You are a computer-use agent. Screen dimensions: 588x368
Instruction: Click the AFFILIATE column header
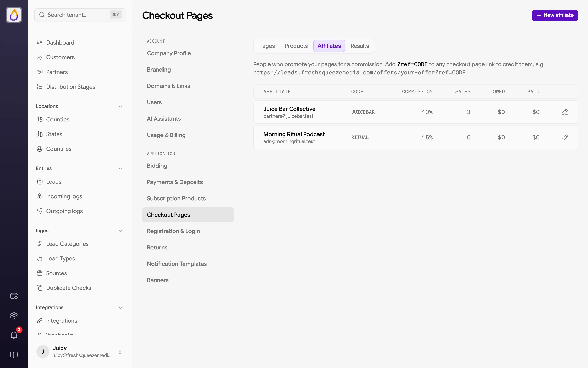[277, 92]
